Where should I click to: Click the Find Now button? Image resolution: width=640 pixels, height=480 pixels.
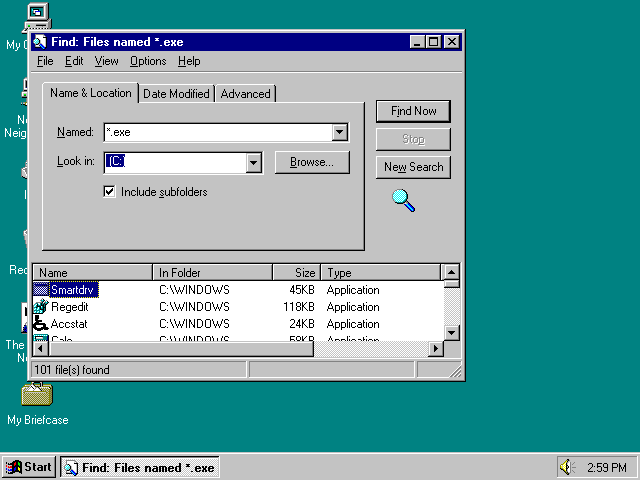413,111
